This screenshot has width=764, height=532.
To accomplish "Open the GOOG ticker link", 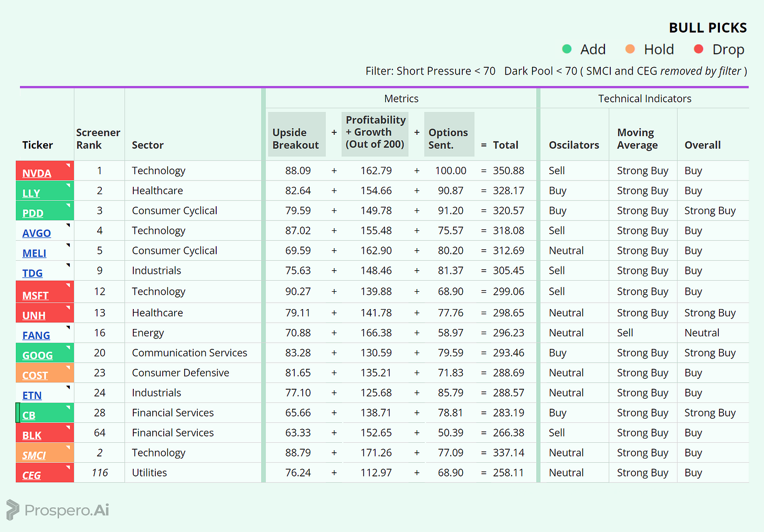I will pyautogui.click(x=37, y=355).
